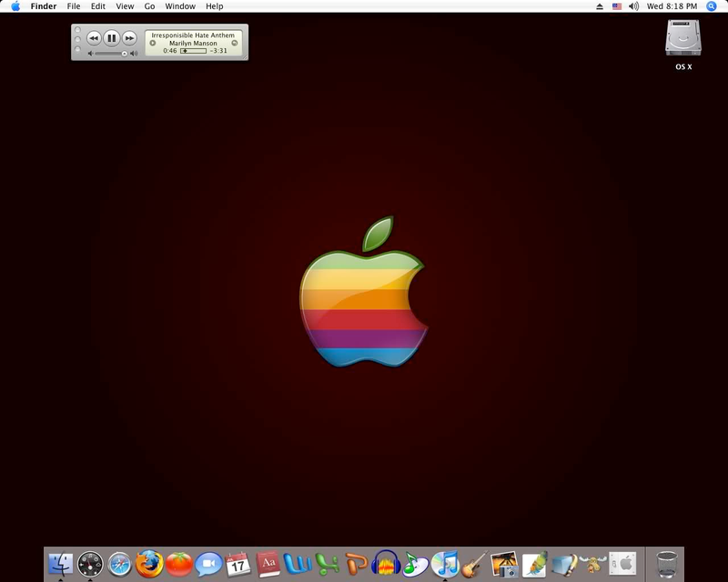Close the iTunes mini player window
Screen dimensions: 728x582
click(77, 30)
